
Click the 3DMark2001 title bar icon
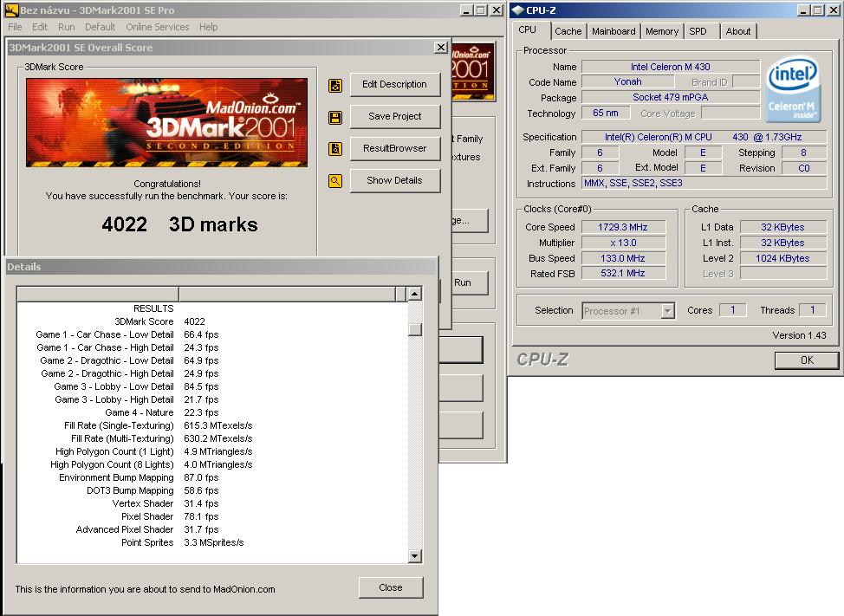[x=11, y=10]
